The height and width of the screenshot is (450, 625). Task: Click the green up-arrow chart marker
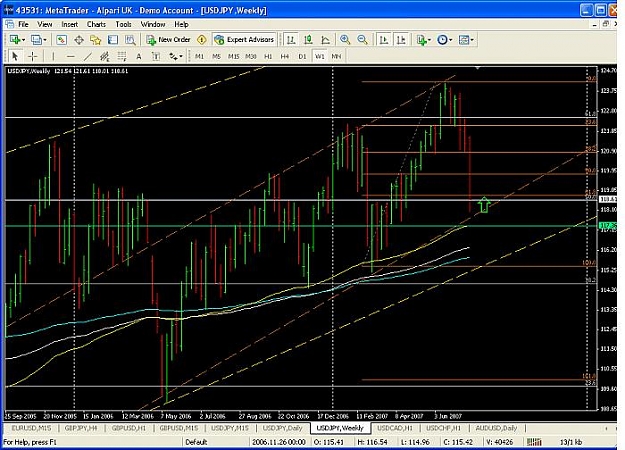click(x=484, y=204)
